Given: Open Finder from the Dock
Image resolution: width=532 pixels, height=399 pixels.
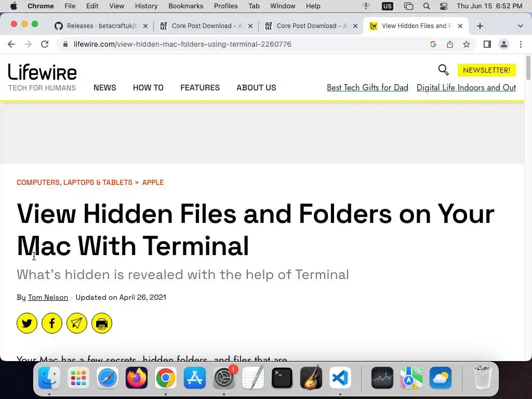Looking at the screenshot, I should pos(49,378).
